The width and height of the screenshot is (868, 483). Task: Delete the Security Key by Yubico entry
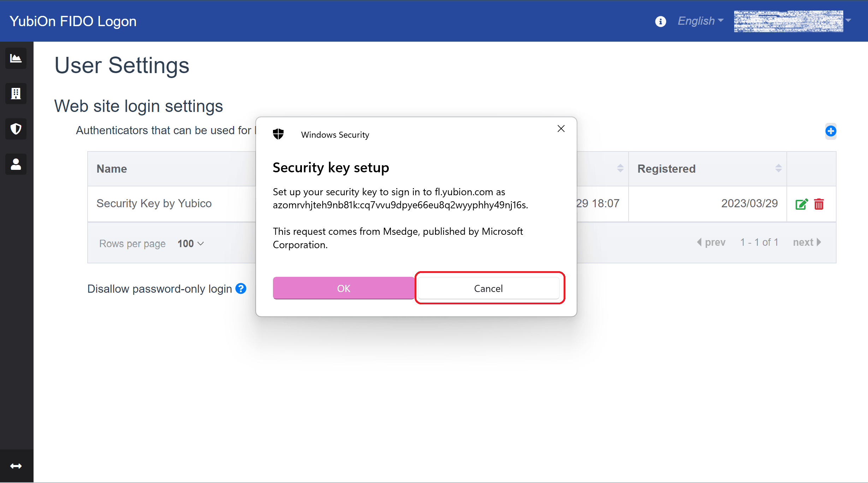click(819, 204)
